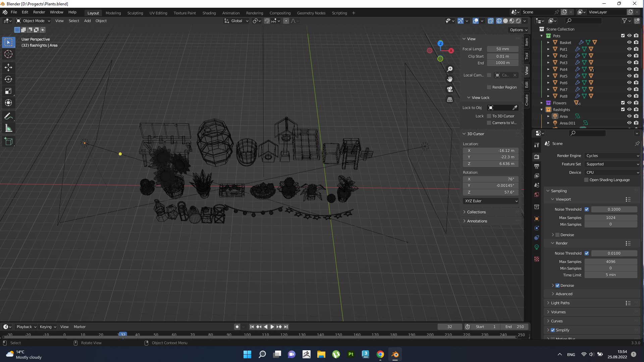Disable Pot5 in renders via camera icon
The width and height of the screenshot is (644, 362).
(636, 76)
